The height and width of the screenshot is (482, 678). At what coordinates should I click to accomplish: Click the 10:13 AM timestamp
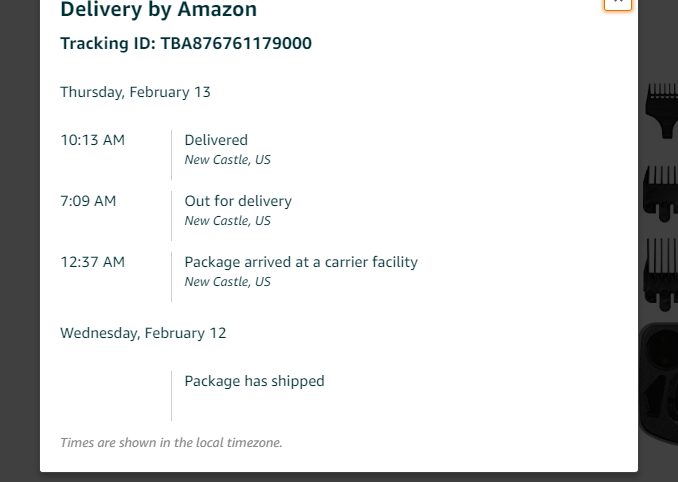coord(93,140)
